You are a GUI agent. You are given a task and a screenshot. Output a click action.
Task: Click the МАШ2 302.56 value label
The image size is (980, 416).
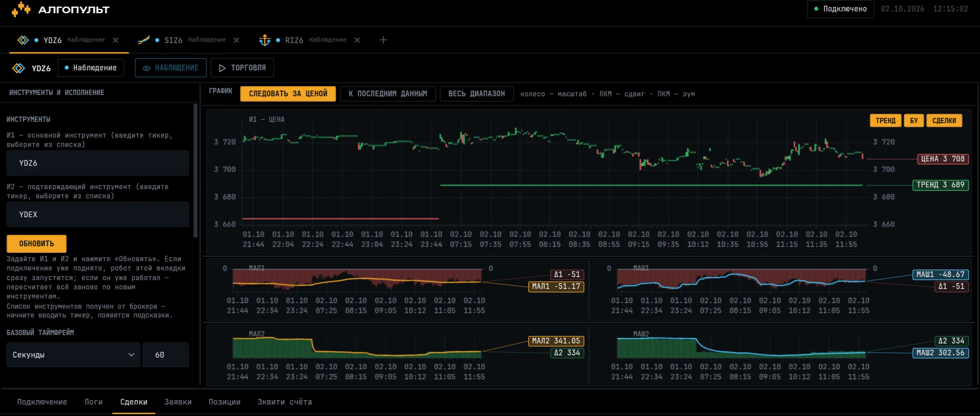(x=940, y=353)
